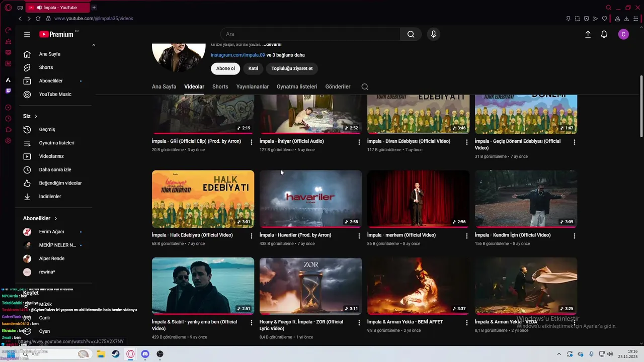Viewport: 644px width, 362px height.
Task: Open the Yayınlananlar tab
Action: point(253,86)
